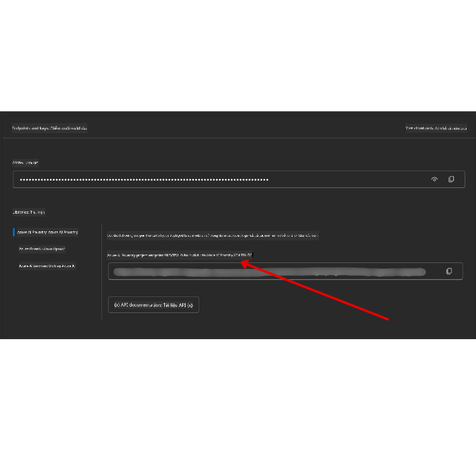Open the View all endpoints link

tap(436, 128)
